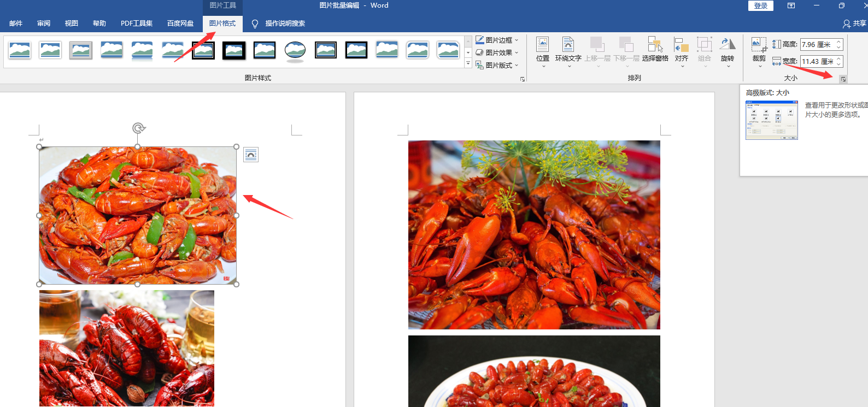The image size is (868, 407).
Task: Apply the last picture style in the gallery row
Action: click(x=448, y=50)
